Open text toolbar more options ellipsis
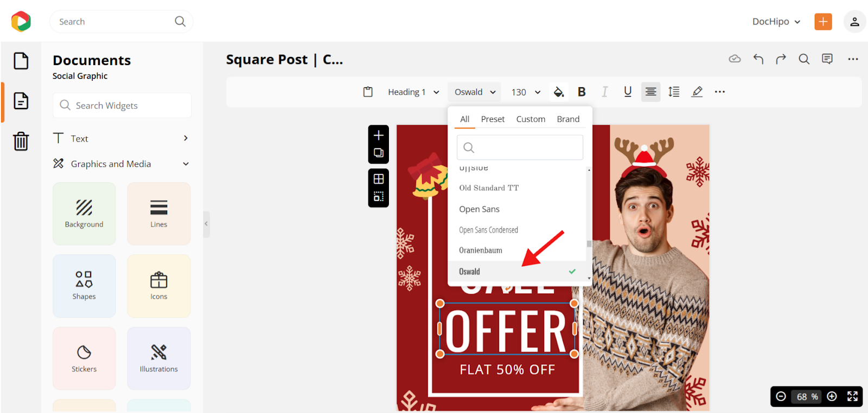This screenshot has width=868, height=413. click(720, 92)
